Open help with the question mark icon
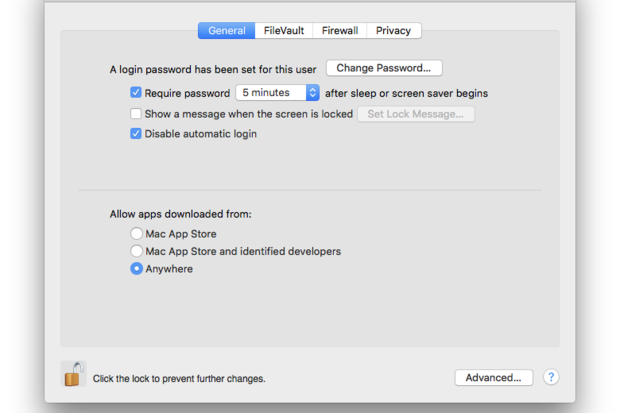 coord(551,377)
